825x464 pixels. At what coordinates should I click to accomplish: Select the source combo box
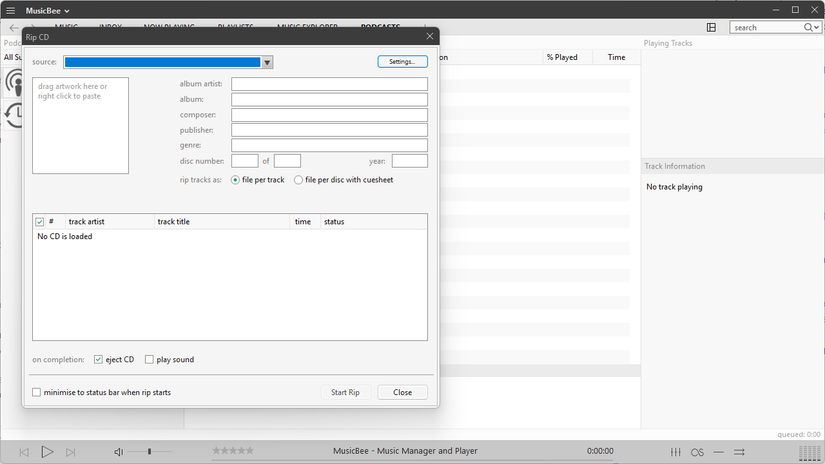coord(168,62)
